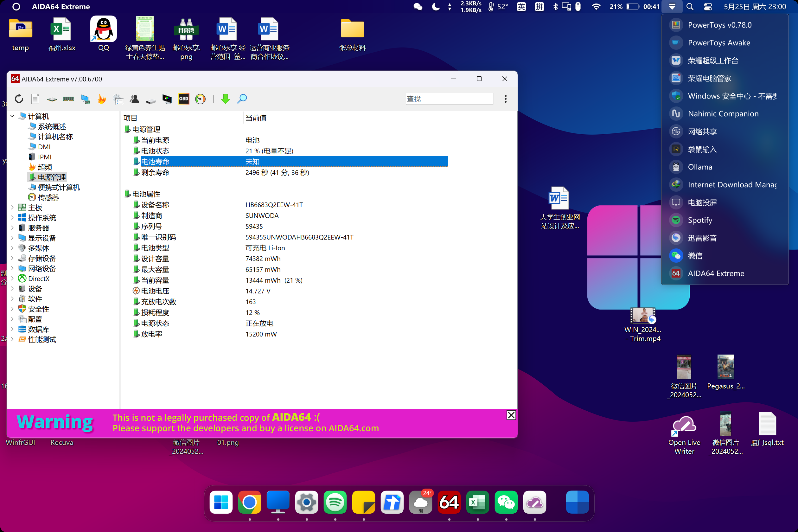
Task: Open the 福州.xlsx desktop file
Action: click(62, 34)
